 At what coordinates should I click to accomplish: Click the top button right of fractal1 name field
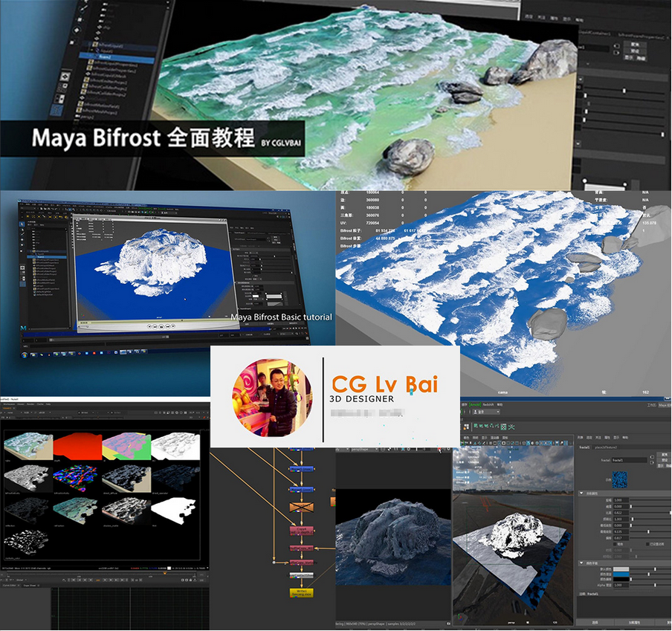coord(665,454)
